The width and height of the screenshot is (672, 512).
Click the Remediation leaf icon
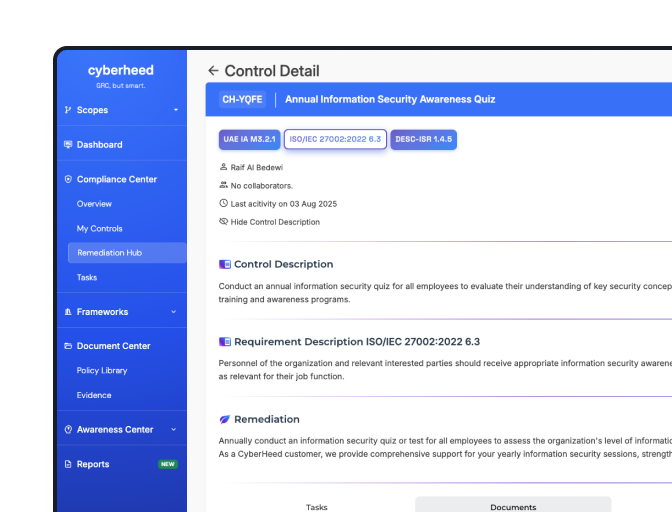(x=225, y=419)
